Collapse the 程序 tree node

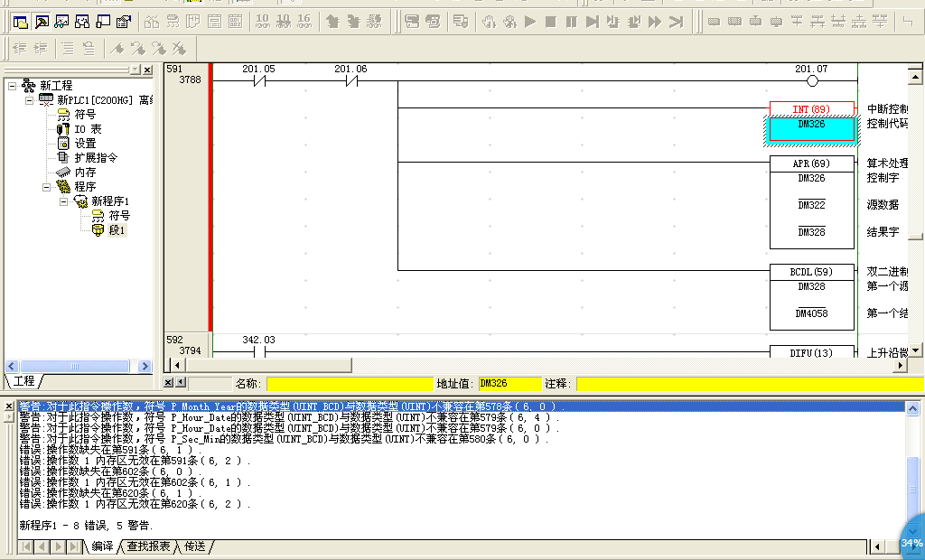pos(47,187)
